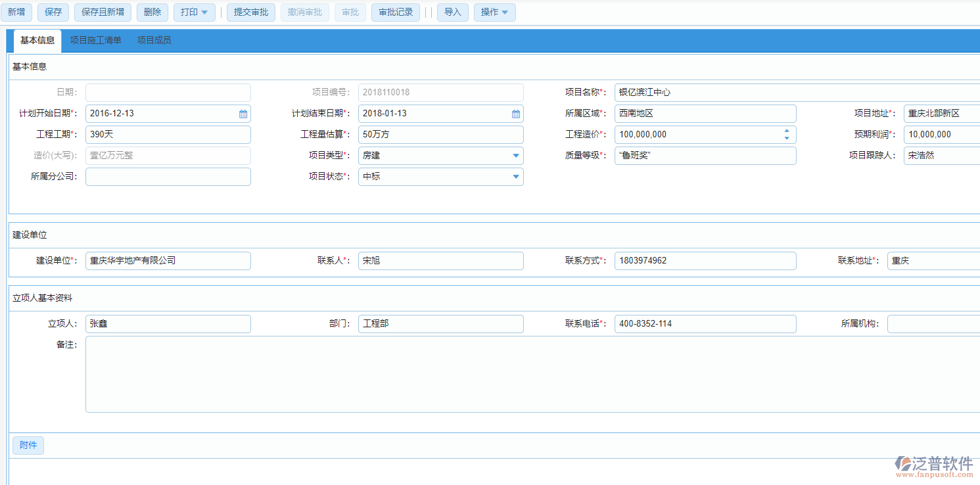
Task: Open the calendar picker for 计划结束日期
Action: [516, 113]
